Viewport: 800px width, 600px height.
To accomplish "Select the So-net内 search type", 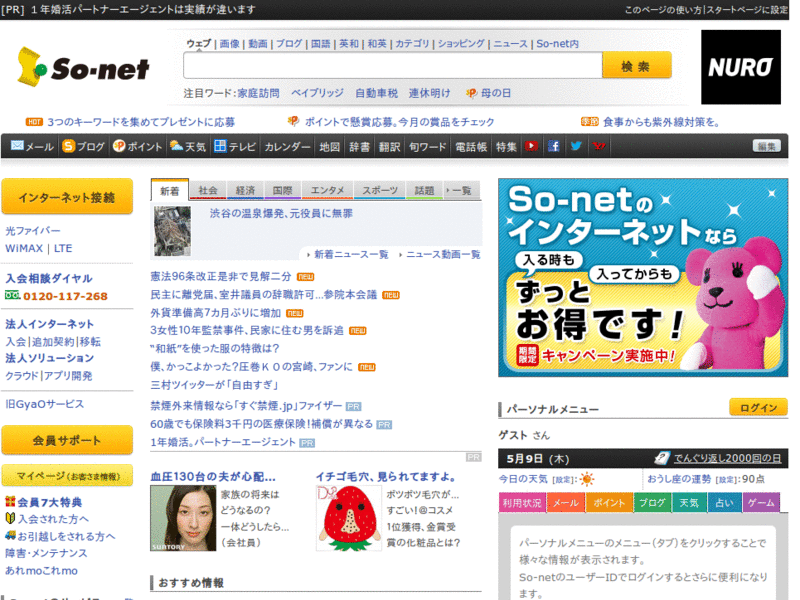I will (x=558, y=44).
